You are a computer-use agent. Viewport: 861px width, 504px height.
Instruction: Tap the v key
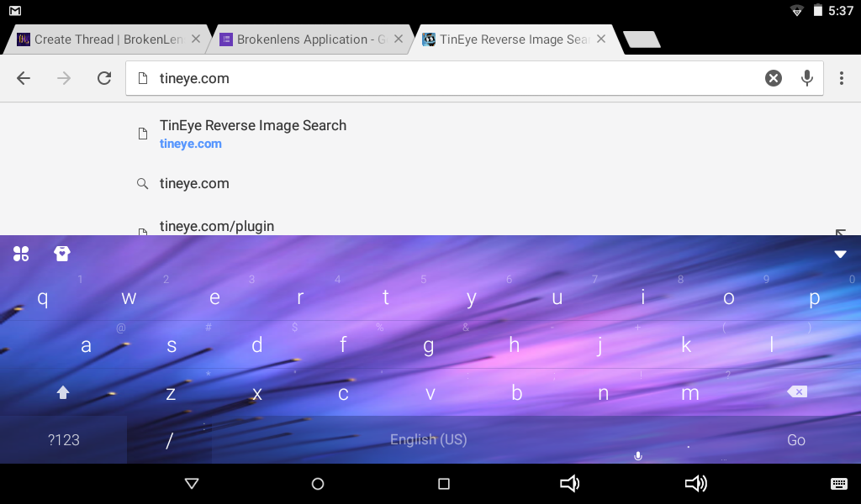pyautogui.click(x=430, y=392)
